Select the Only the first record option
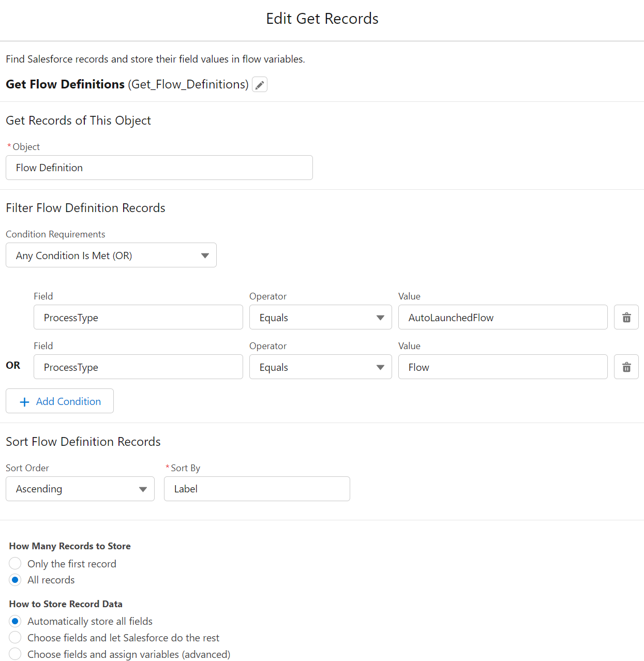 (14, 563)
